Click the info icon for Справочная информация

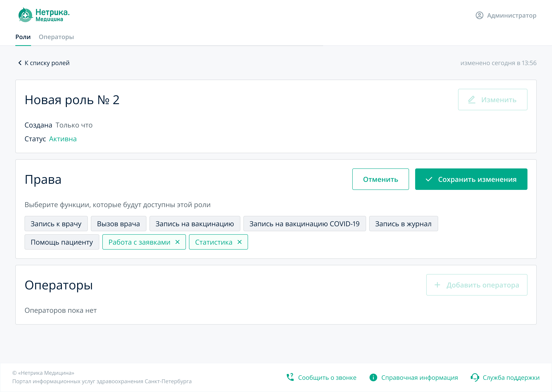(x=373, y=377)
